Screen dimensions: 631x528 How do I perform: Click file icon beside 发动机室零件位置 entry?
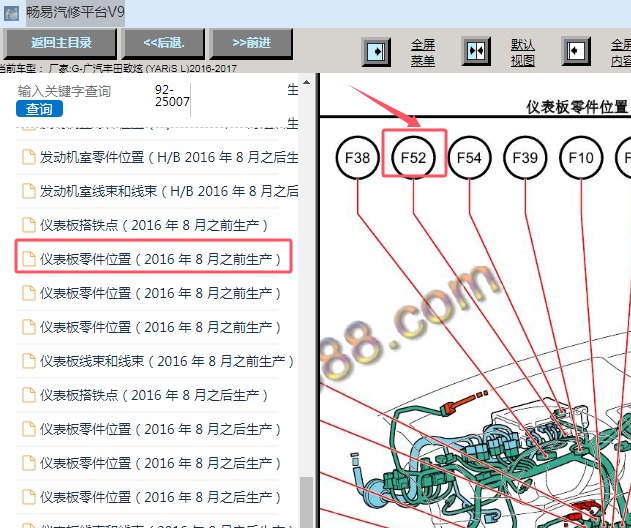(x=29, y=157)
